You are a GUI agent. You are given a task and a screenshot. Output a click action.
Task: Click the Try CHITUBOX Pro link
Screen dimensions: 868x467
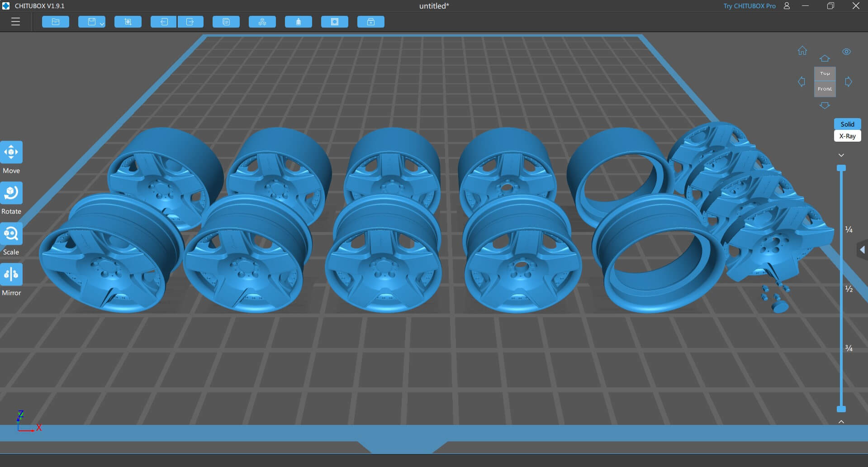[749, 6]
